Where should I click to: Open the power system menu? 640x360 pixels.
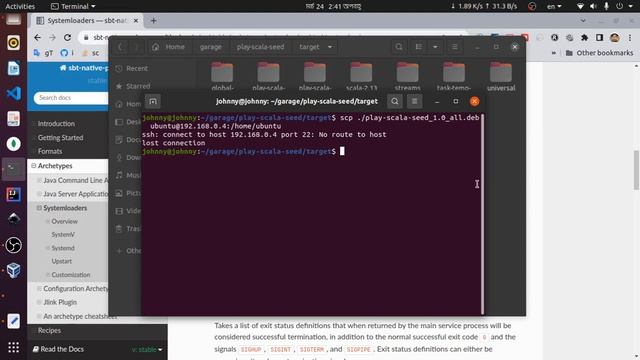623,6
